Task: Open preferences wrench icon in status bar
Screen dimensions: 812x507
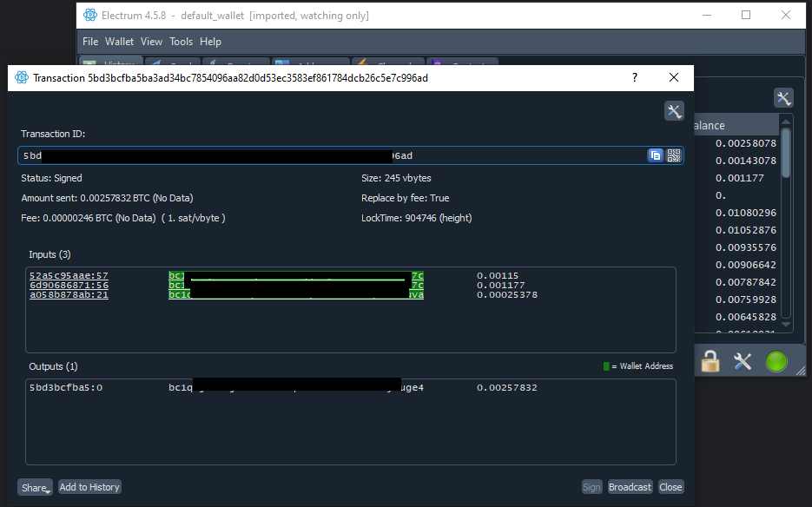Action: (x=743, y=361)
